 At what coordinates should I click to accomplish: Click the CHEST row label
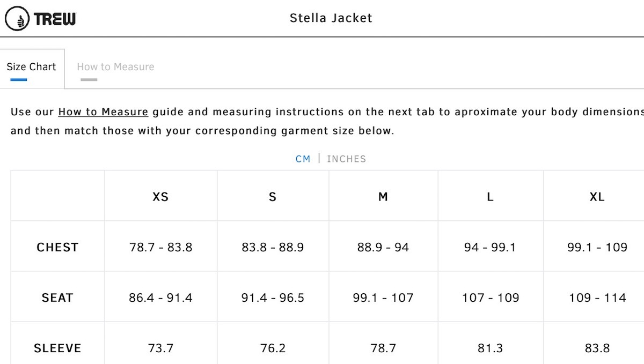(57, 247)
